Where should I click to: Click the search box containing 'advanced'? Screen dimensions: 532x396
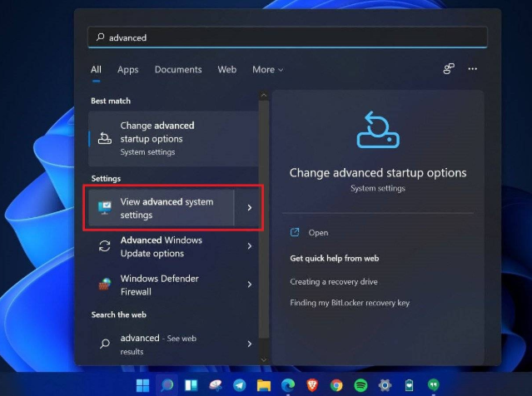(287, 37)
